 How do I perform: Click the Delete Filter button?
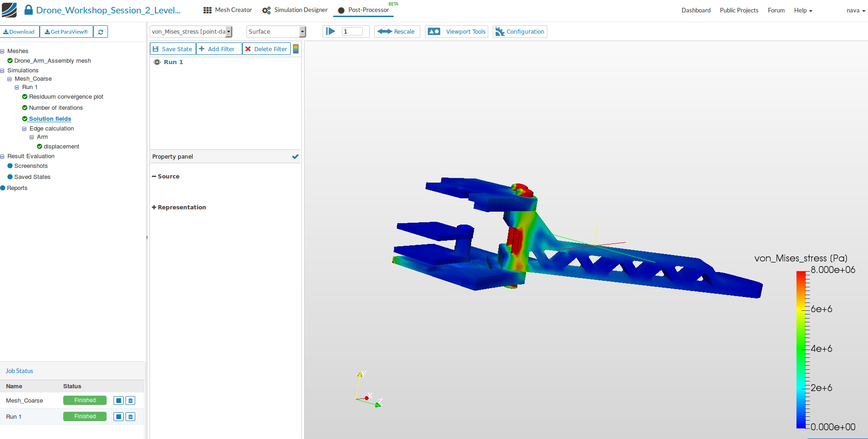(266, 49)
